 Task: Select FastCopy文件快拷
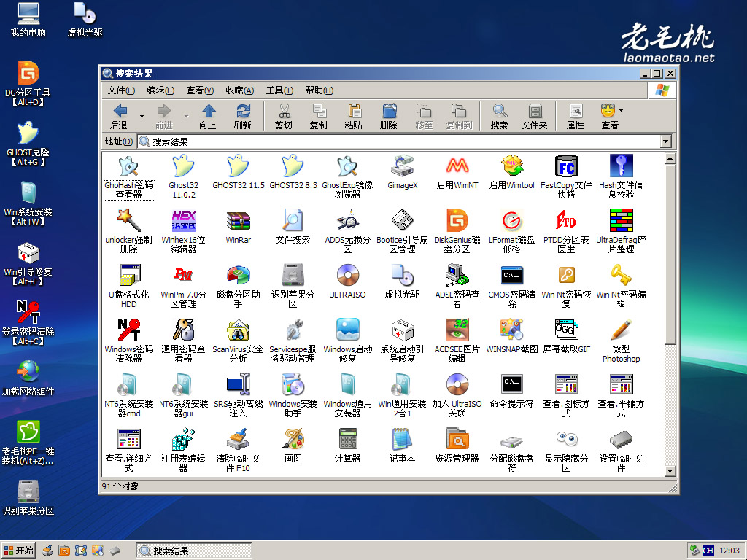pos(566,176)
